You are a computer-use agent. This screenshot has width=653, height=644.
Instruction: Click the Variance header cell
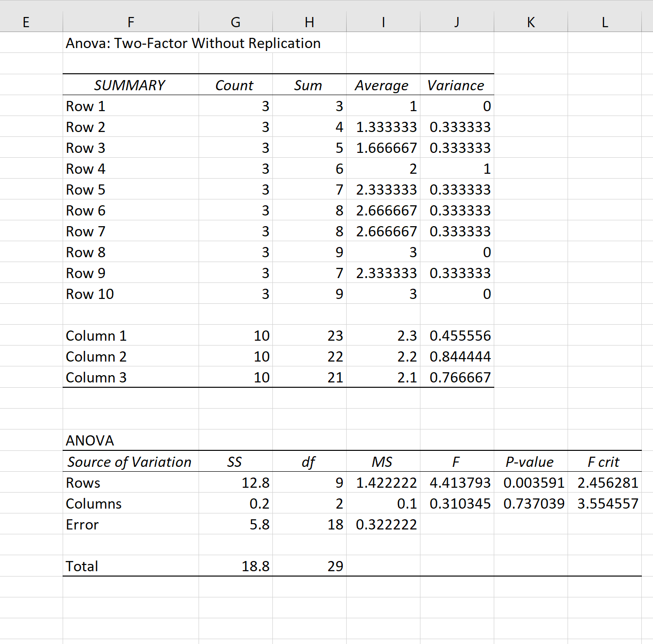[457, 85]
